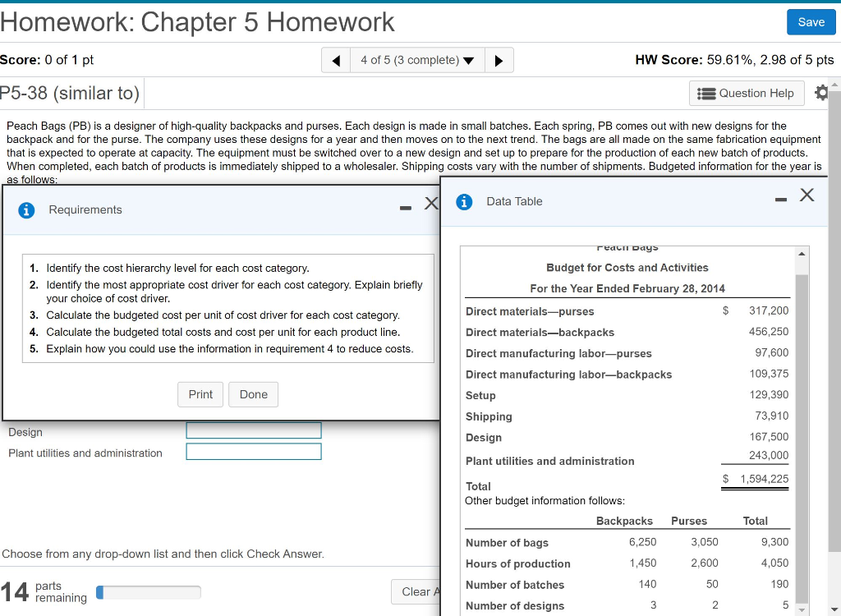Viewport: 841px width, 616px height.
Task: Open the Question Help menu
Action: click(x=747, y=93)
